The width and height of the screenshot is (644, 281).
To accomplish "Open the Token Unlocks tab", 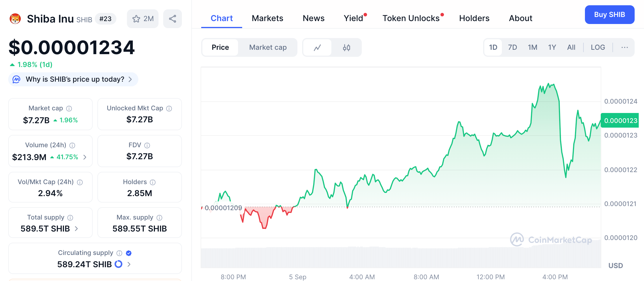I will tap(411, 18).
